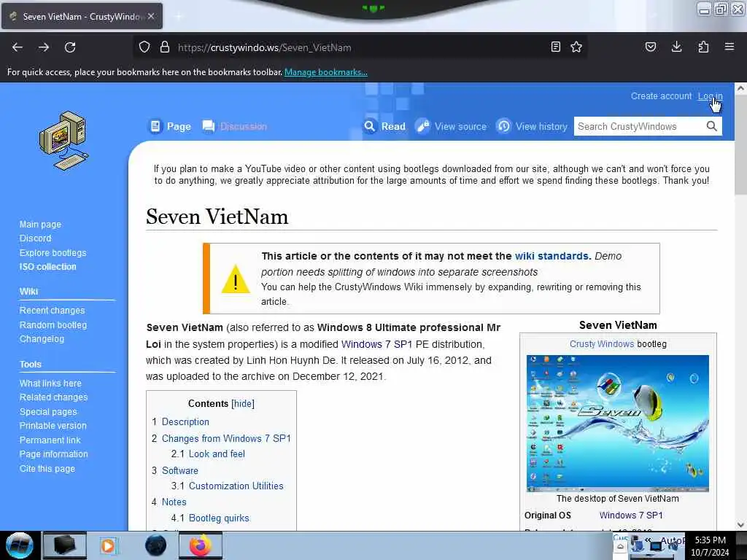Show hidden tray icons arrow
Image resolution: width=747 pixels, height=560 pixels.
620,547
